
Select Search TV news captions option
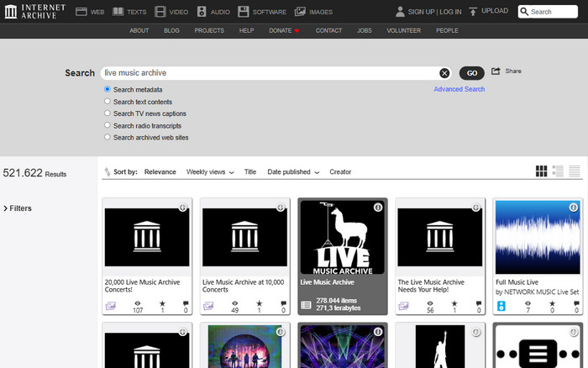[x=108, y=113]
